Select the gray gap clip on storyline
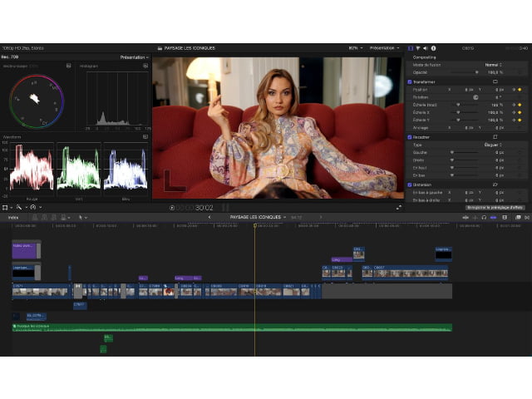 coord(387,291)
